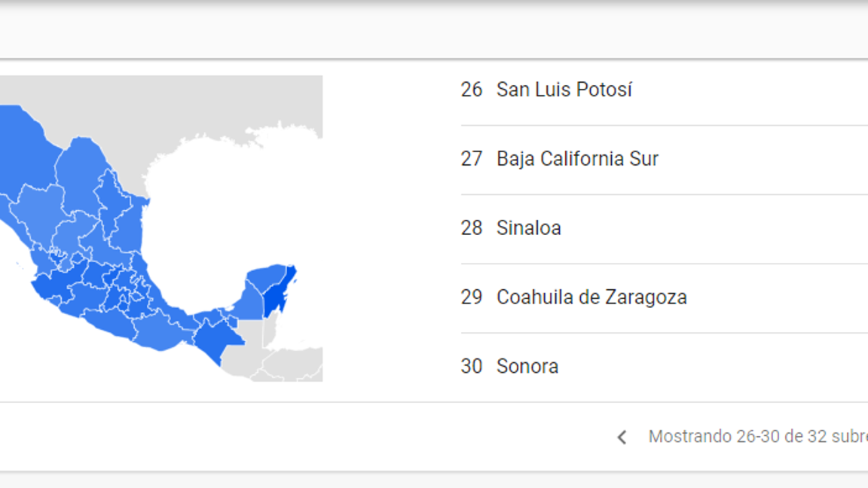868x488 pixels.
Task: Click the rank number 30
Action: (472, 367)
